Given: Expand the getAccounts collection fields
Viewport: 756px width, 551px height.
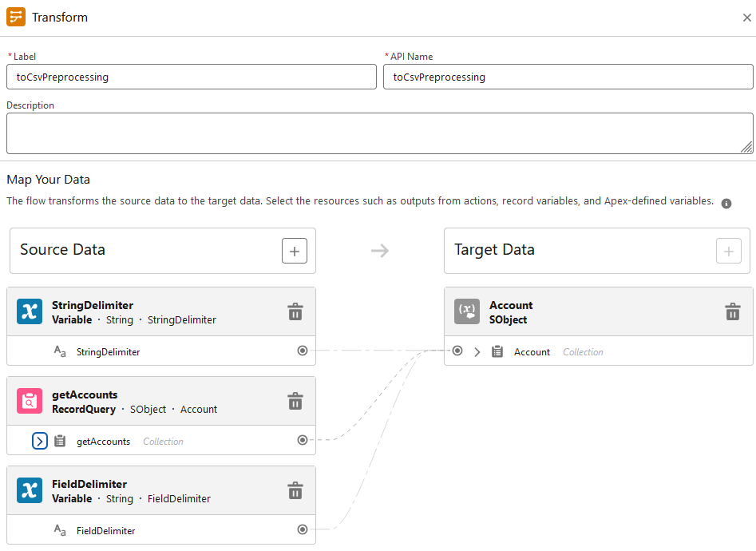Looking at the screenshot, I should click(x=40, y=441).
